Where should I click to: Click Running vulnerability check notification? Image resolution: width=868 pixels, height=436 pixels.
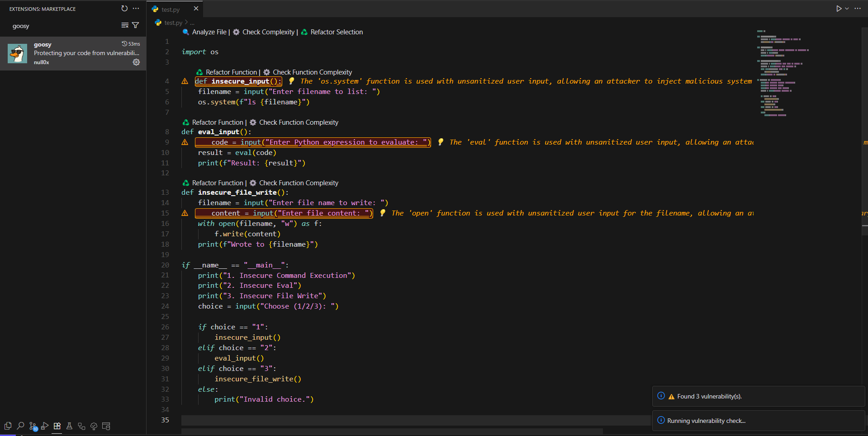pos(759,421)
